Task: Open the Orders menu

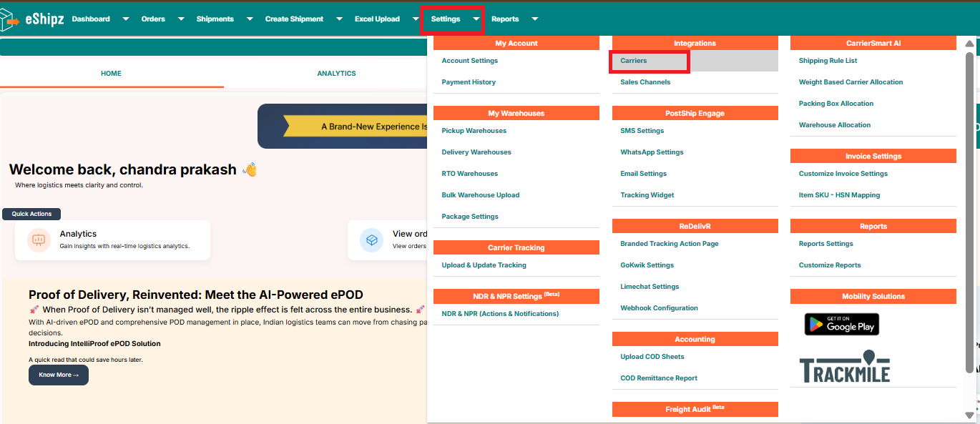Action: click(153, 19)
